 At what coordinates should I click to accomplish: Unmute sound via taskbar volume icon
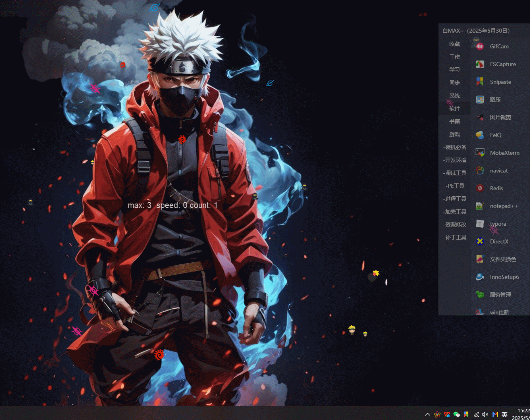[x=485, y=414]
